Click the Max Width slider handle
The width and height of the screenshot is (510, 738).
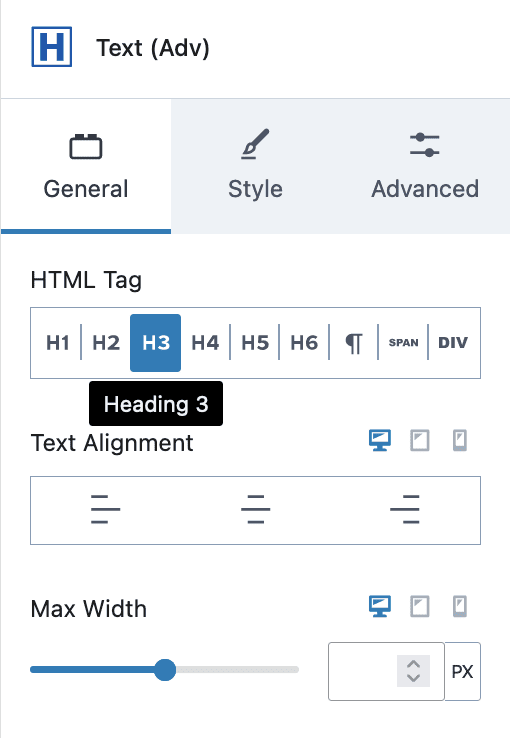[x=165, y=670]
